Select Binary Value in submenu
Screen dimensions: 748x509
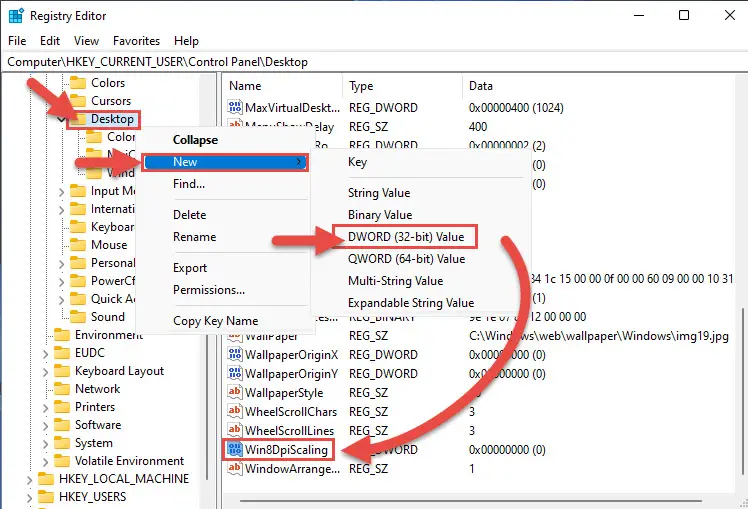pos(380,215)
